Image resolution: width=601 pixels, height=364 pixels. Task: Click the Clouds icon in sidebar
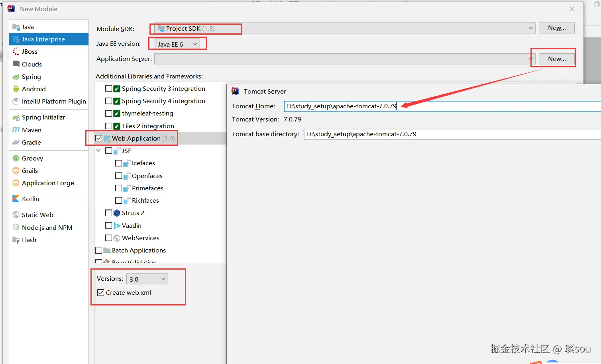point(16,64)
